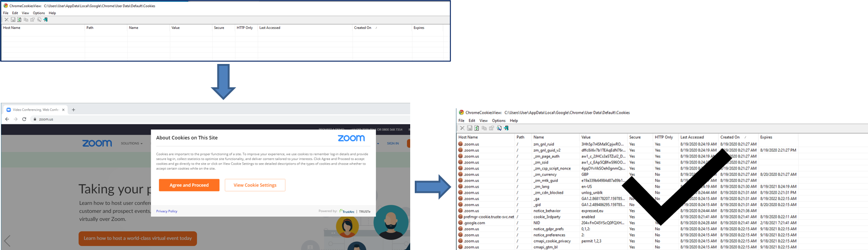Select the cmapi_cookie_privacy cookie name

coord(552,241)
